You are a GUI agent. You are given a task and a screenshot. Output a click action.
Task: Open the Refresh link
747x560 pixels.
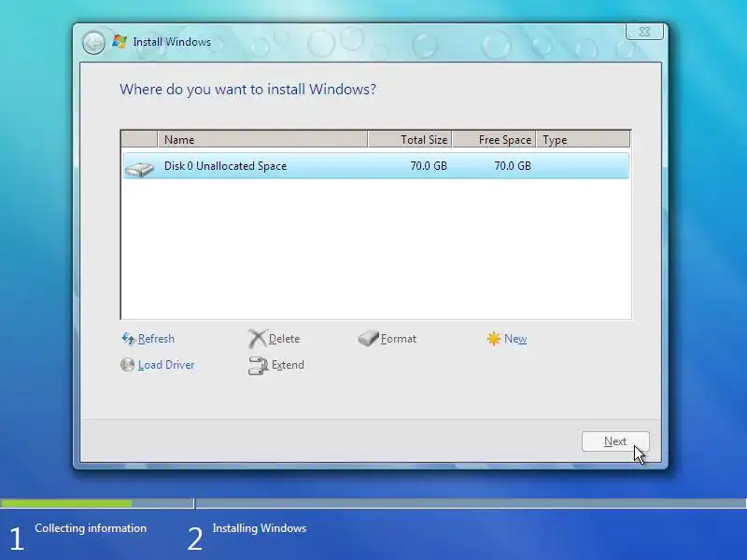[156, 339]
